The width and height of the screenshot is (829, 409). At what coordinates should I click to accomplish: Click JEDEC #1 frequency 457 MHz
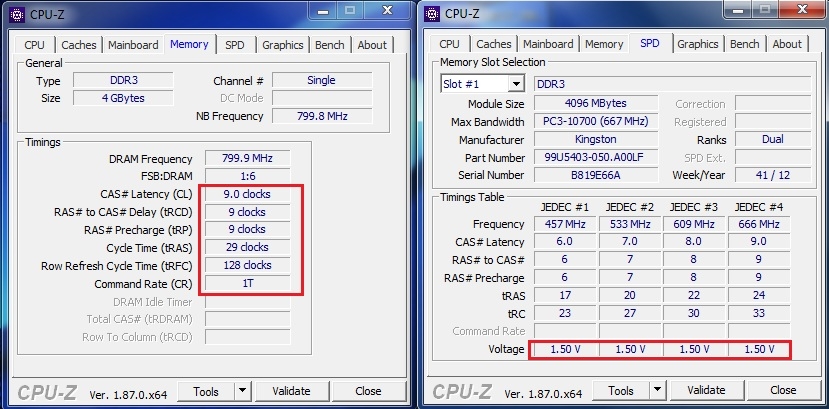click(565, 224)
